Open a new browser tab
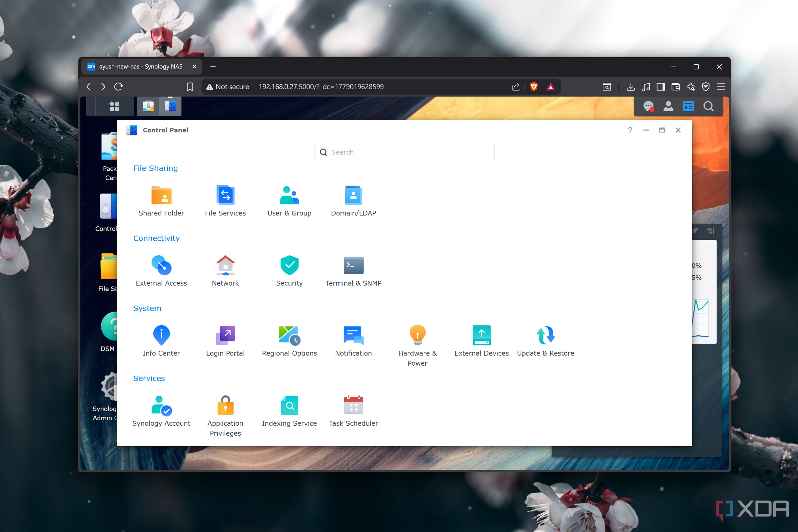 pyautogui.click(x=213, y=66)
